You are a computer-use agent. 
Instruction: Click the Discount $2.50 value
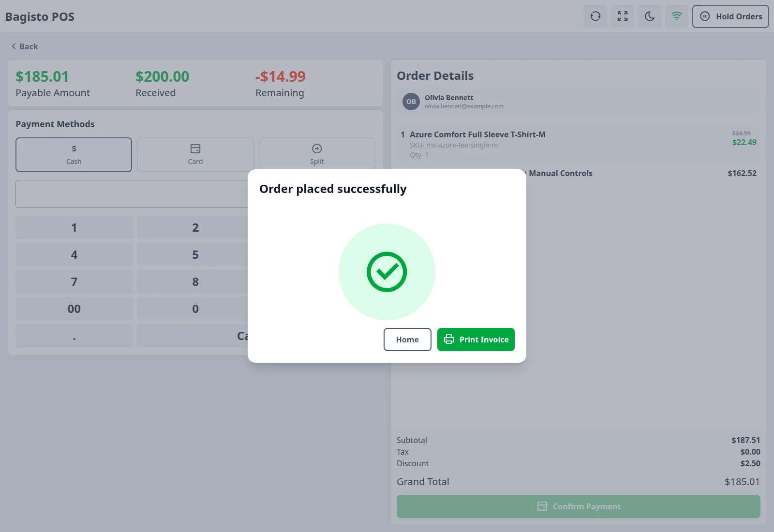(x=750, y=463)
